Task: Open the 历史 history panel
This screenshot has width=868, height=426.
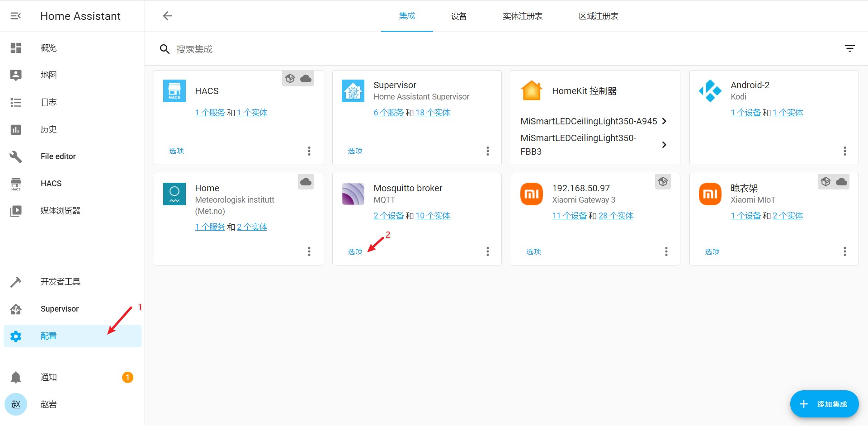Action: coord(48,129)
